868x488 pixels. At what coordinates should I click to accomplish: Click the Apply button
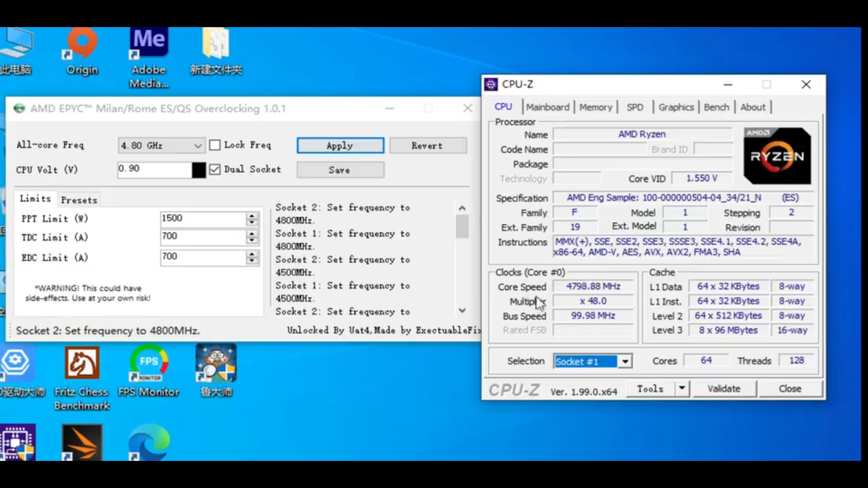click(340, 145)
